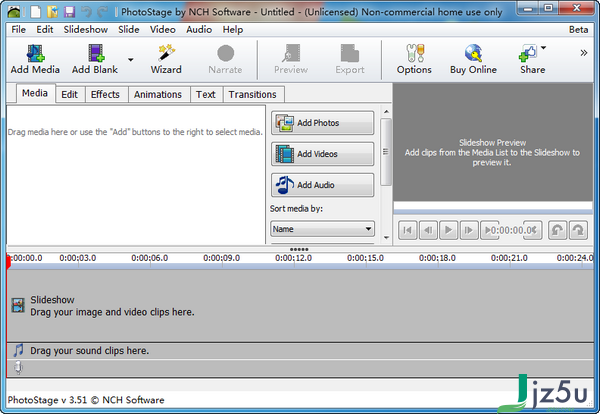Switch to the Effects tab
This screenshot has height=414, width=600.
pos(105,95)
